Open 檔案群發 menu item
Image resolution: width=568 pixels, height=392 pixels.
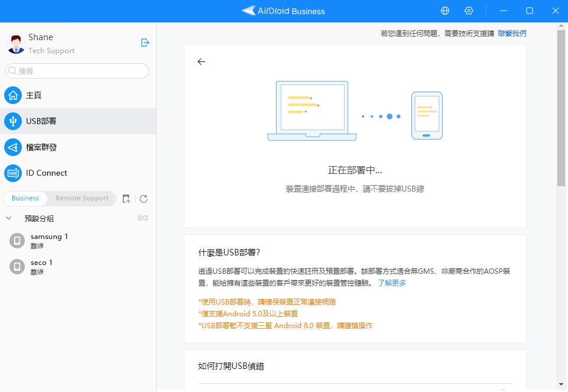[x=78, y=147]
